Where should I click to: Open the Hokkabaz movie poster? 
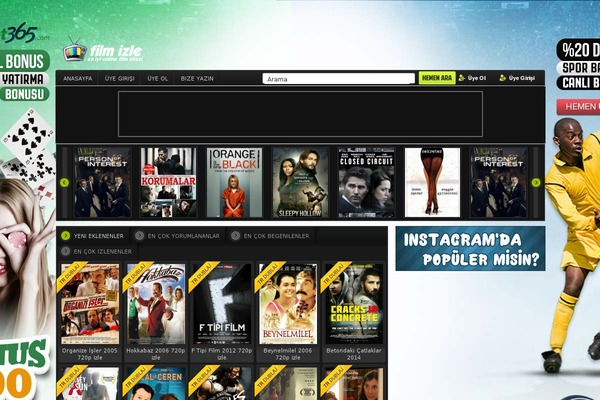tap(156, 304)
